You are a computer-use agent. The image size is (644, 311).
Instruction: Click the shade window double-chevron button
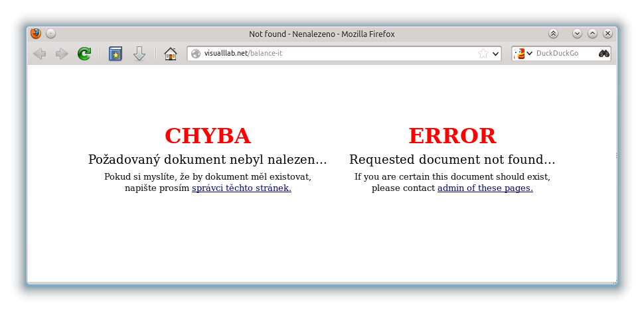(553, 34)
